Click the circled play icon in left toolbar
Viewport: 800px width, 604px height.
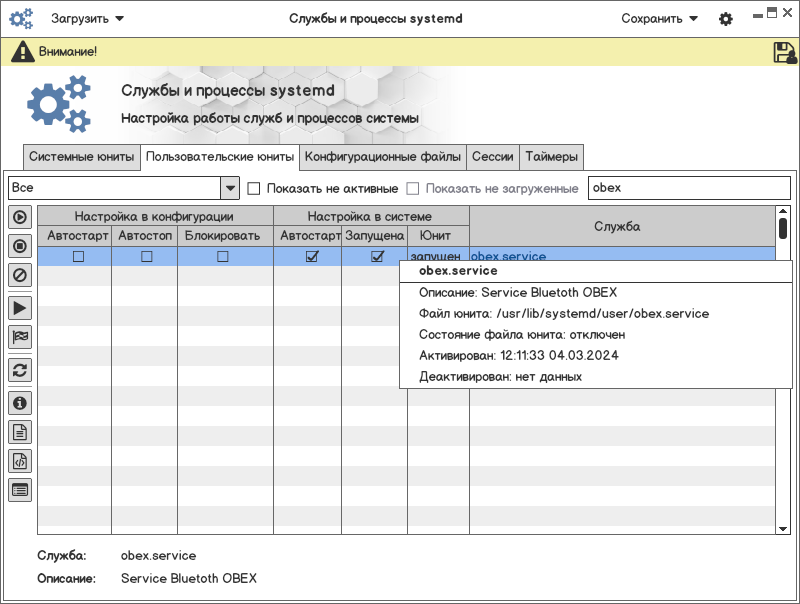(x=20, y=217)
